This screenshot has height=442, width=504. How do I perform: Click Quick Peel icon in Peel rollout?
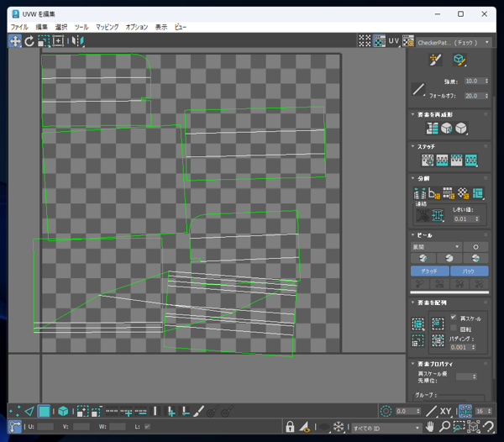tap(423, 258)
